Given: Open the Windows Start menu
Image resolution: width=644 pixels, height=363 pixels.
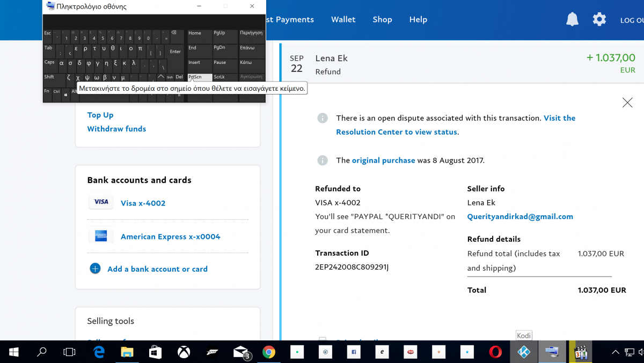Looking at the screenshot, I should (14, 352).
